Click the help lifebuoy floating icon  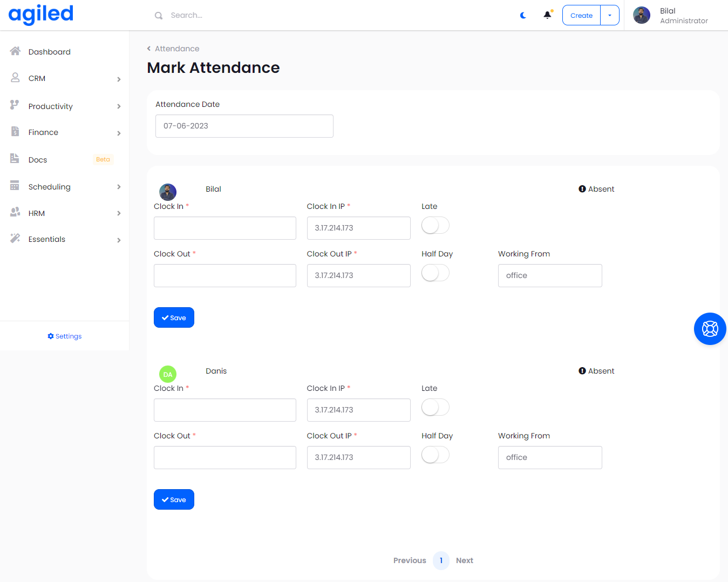(x=710, y=329)
